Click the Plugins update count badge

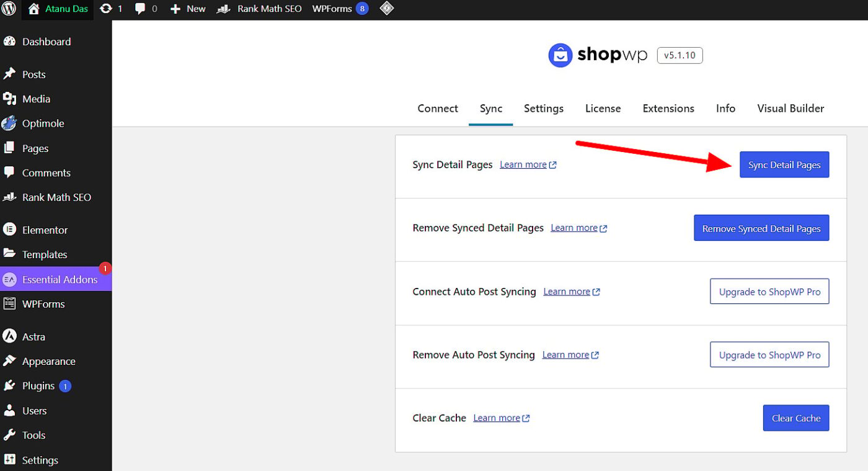point(65,386)
